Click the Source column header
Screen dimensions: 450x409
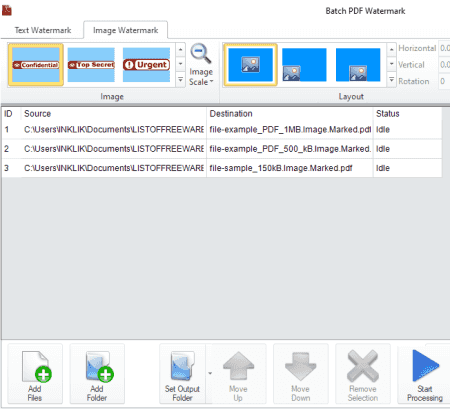tap(114, 114)
